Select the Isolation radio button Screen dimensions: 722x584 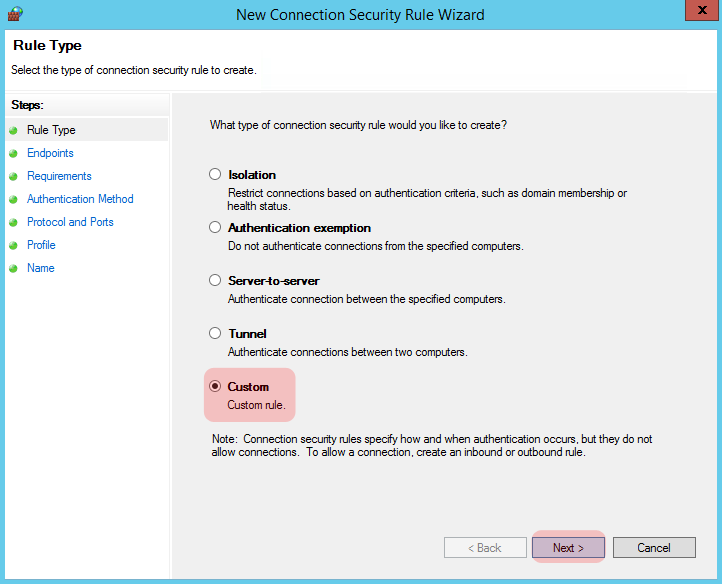pyautogui.click(x=215, y=174)
